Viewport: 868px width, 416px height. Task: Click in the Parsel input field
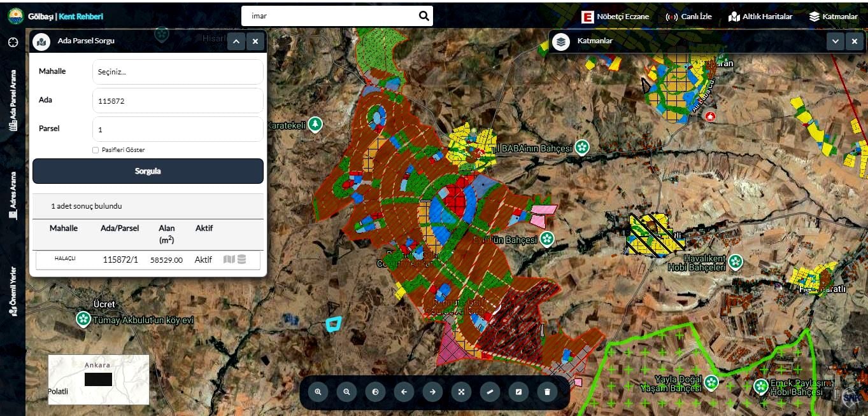[x=178, y=129]
